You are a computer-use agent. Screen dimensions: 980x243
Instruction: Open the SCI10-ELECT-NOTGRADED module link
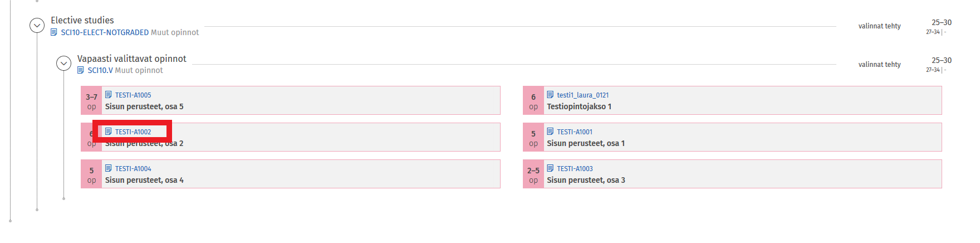point(105,32)
